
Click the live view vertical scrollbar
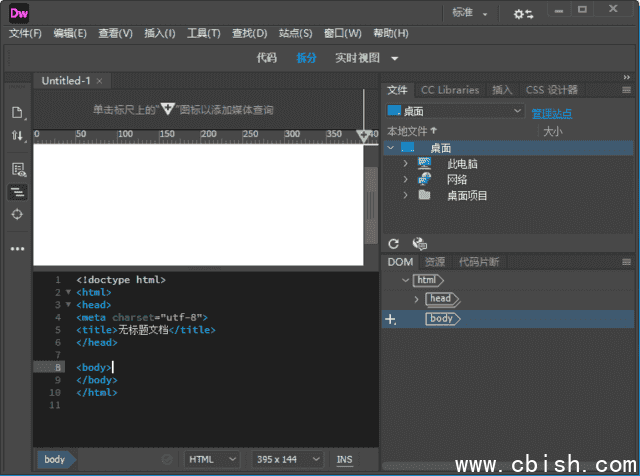(x=371, y=206)
